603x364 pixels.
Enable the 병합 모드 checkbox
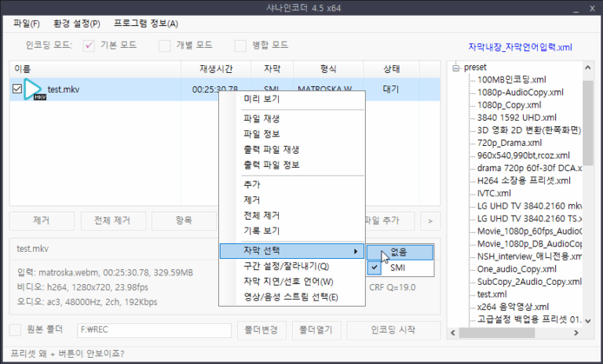coord(240,45)
